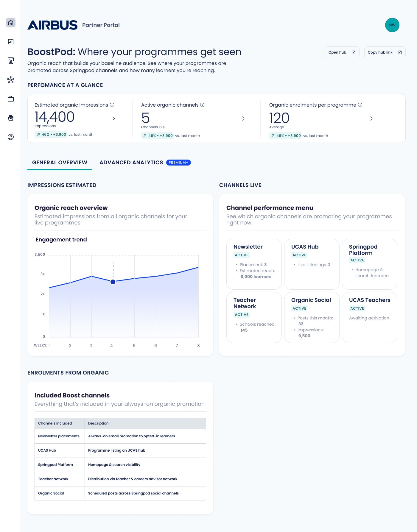Click the PREMIUM+ badge
Viewport: 417px width, 532px height.
178,163
